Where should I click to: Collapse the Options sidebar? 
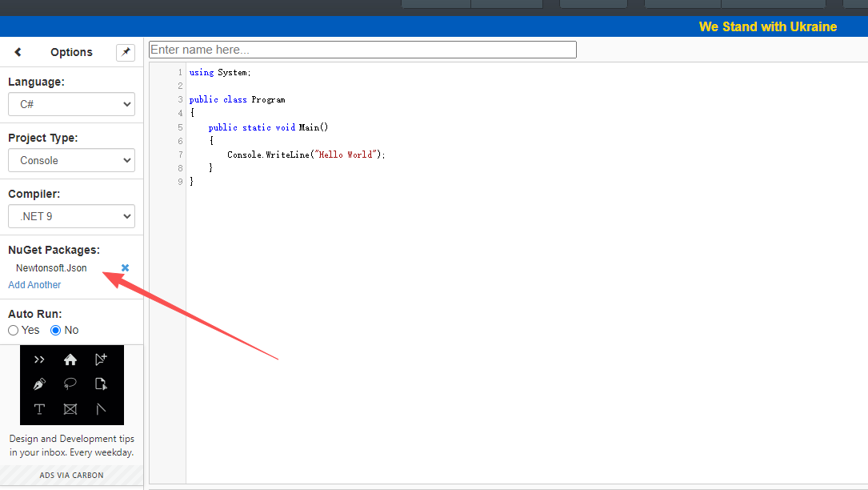[18, 51]
